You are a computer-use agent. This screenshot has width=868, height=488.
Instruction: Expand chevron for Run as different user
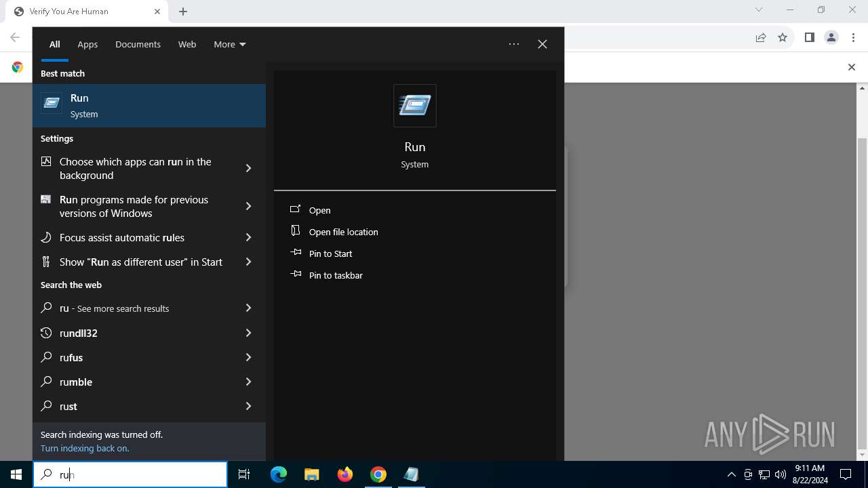pyautogui.click(x=248, y=262)
